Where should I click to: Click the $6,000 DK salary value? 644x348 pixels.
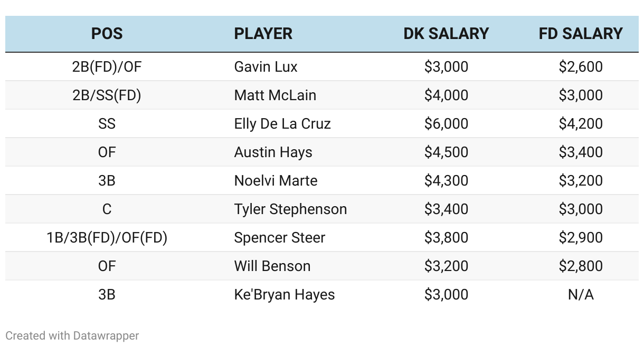point(446,124)
